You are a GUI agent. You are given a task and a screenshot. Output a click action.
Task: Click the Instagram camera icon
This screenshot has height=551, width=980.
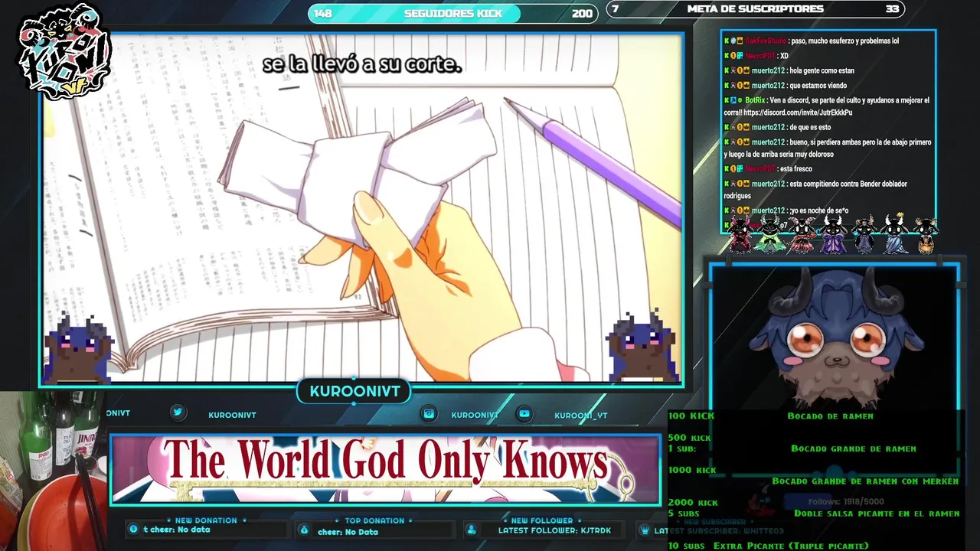pos(429,414)
